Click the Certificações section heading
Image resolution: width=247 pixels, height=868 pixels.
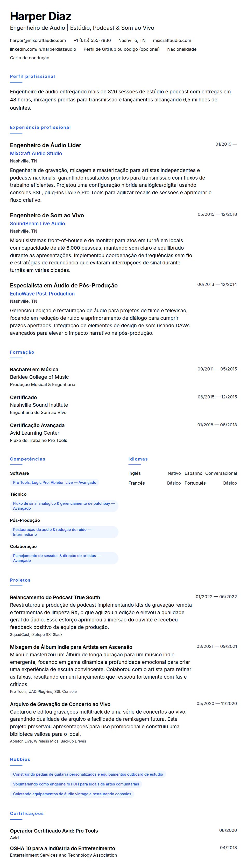[27, 813]
